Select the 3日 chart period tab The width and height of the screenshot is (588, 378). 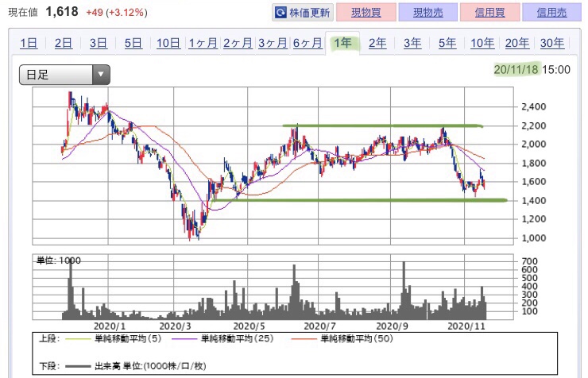(99, 43)
